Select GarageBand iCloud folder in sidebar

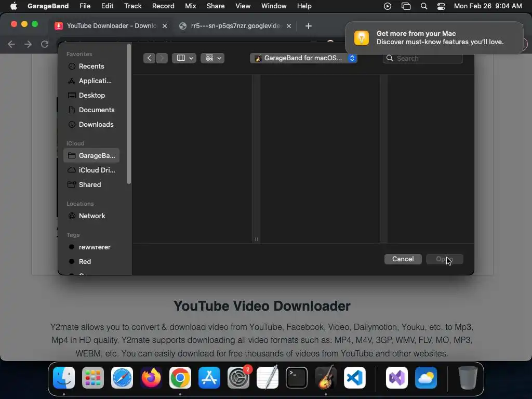click(x=91, y=155)
